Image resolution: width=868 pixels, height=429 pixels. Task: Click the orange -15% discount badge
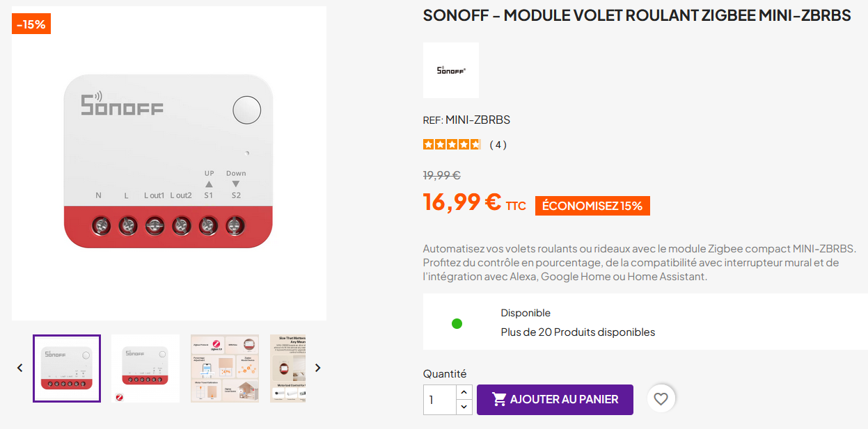[x=31, y=24]
